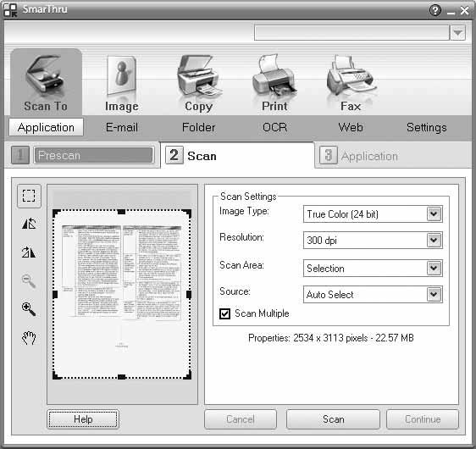Open the Fax function
The image size is (476, 449).
(351, 82)
